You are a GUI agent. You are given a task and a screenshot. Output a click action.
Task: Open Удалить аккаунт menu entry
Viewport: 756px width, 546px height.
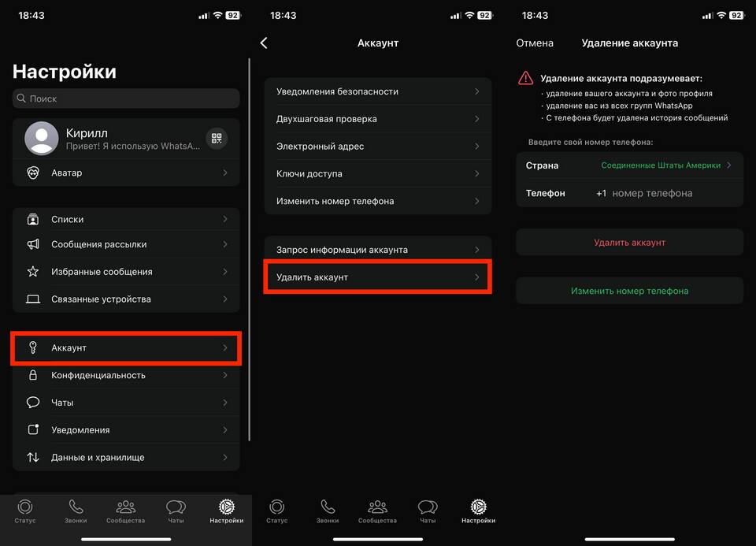pos(377,277)
